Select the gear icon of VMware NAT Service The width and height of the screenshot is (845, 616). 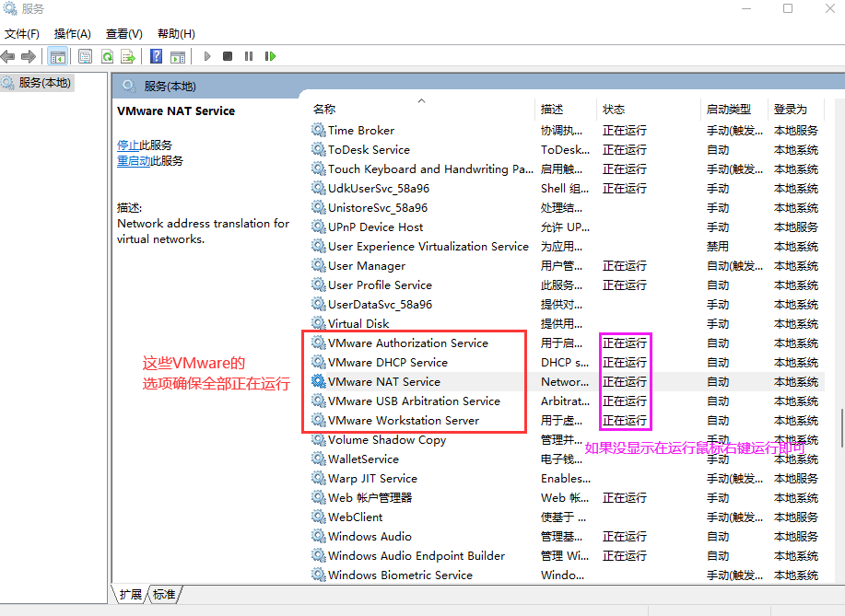click(319, 381)
